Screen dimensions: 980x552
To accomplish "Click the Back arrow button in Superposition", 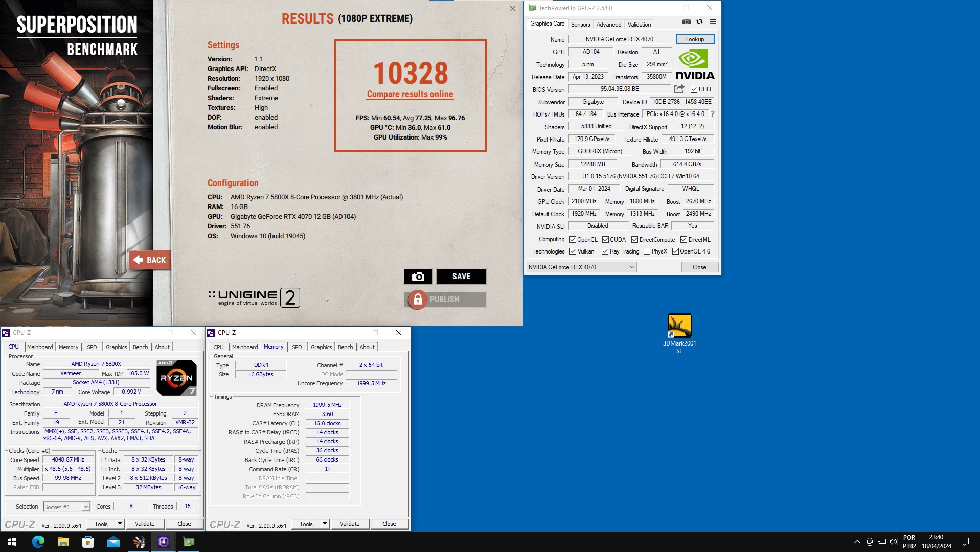I will [x=150, y=260].
